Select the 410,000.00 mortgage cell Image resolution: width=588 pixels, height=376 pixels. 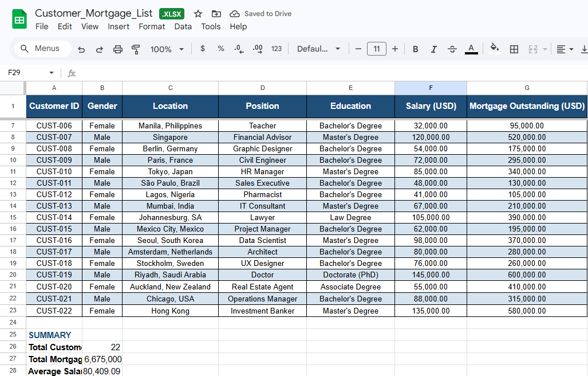[527, 287]
